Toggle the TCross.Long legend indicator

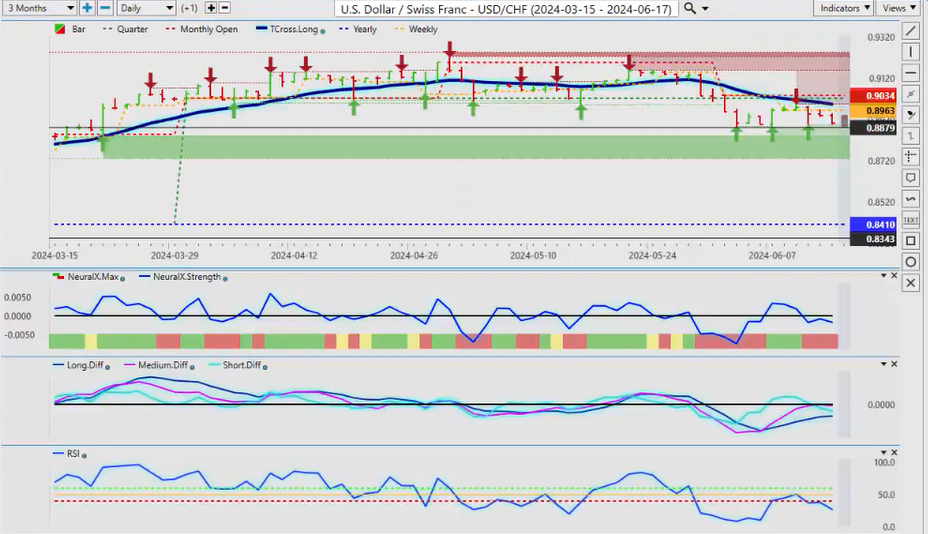pos(292,30)
